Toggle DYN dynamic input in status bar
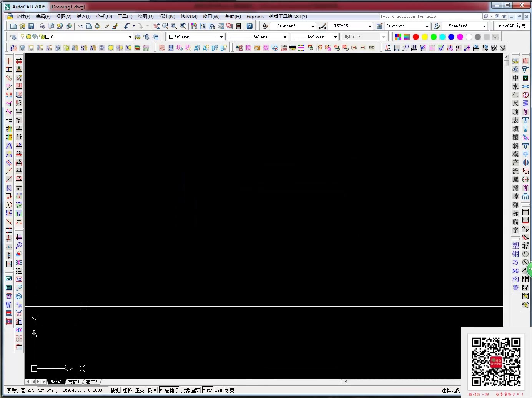 pyautogui.click(x=219, y=390)
